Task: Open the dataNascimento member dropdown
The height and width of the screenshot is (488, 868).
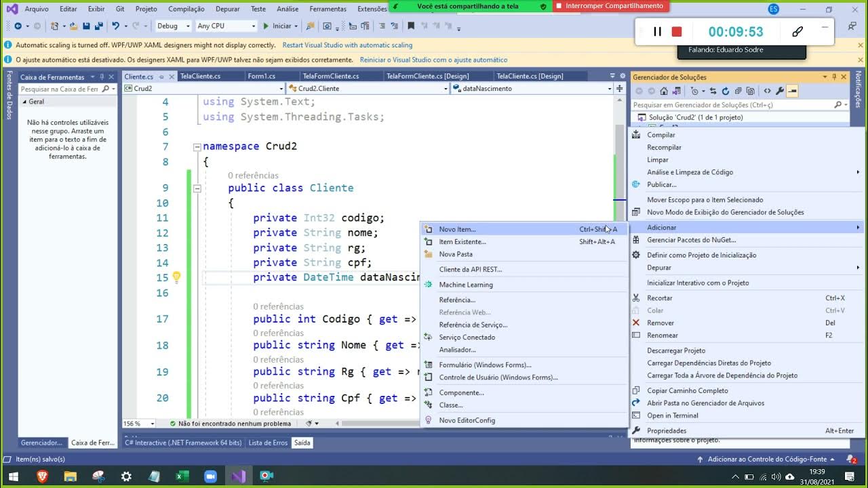Action: tap(532, 88)
